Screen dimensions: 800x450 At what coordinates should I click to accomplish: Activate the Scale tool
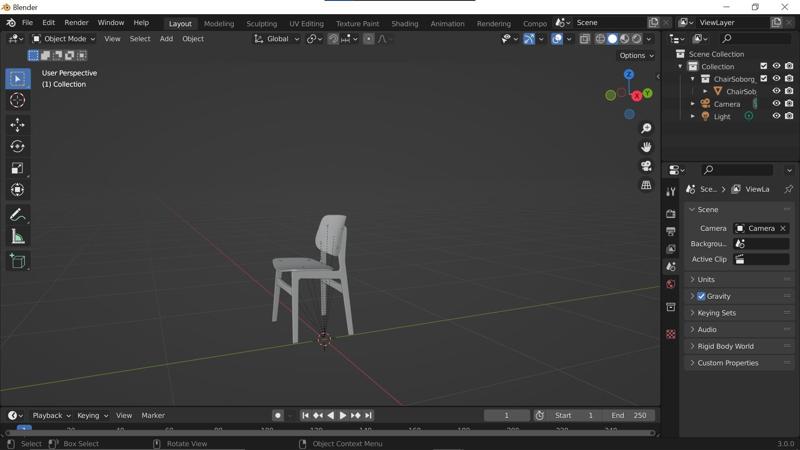pyautogui.click(x=17, y=168)
